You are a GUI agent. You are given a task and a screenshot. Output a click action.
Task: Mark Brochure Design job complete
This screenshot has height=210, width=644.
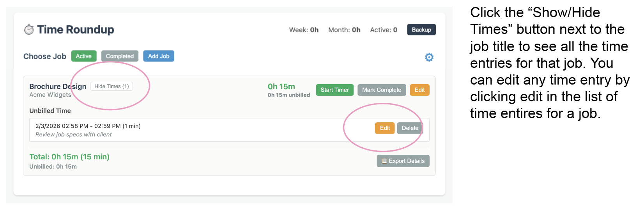pos(382,90)
